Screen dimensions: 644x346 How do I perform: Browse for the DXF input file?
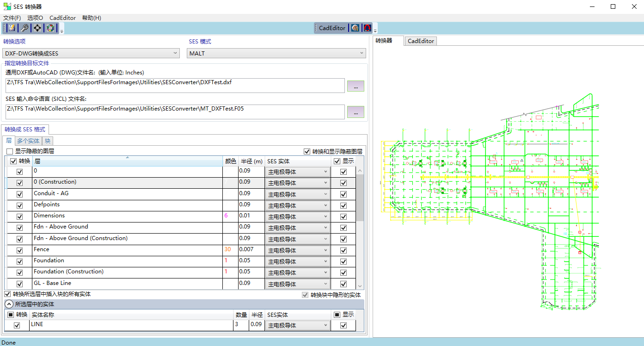[356, 86]
